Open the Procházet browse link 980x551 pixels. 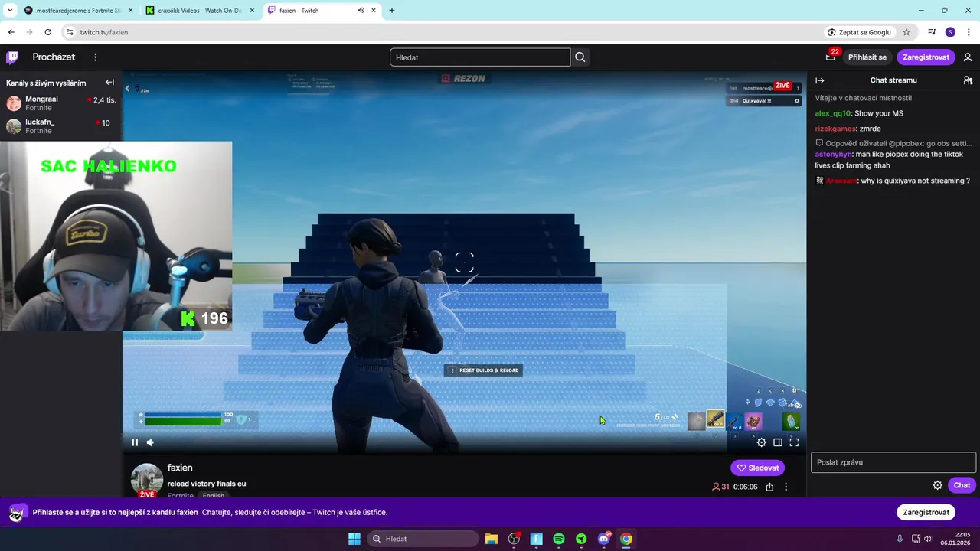point(54,57)
